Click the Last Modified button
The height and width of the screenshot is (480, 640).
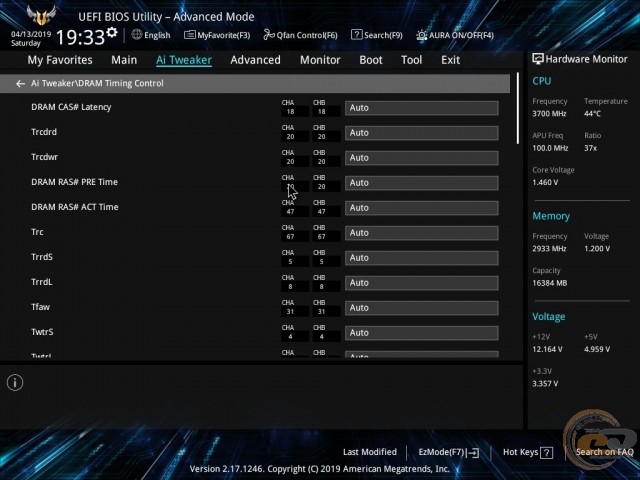tap(370, 452)
